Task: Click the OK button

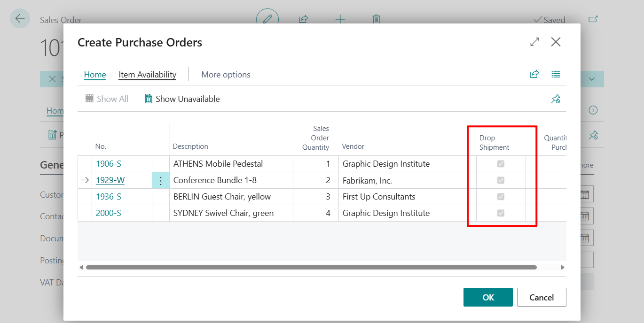Action: coord(488,297)
